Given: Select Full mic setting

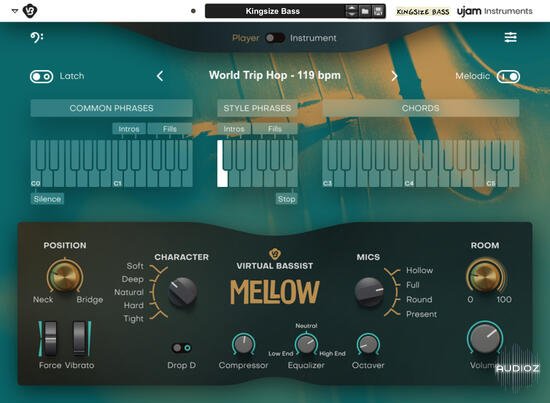Looking at the screenshot, I should pos(413,285).
